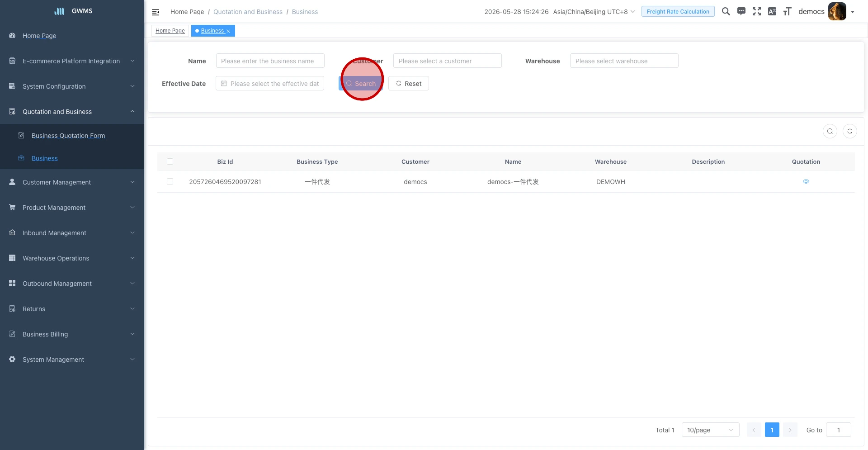The height and width of the screenshot is (450, 868).
Task: Open the 10/page size dropdown
Action: click(711, 430)
